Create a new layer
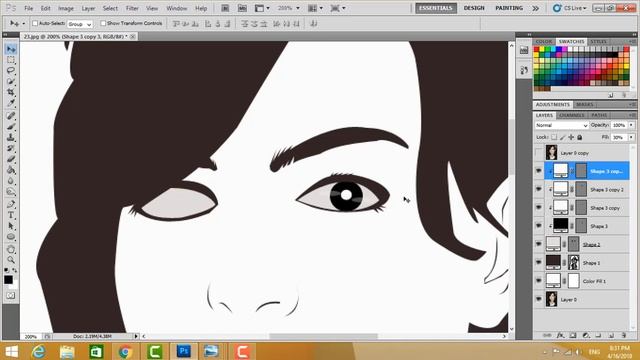This screenshot has height=360, width=640. pyautogui.click(x=611, y=335)
